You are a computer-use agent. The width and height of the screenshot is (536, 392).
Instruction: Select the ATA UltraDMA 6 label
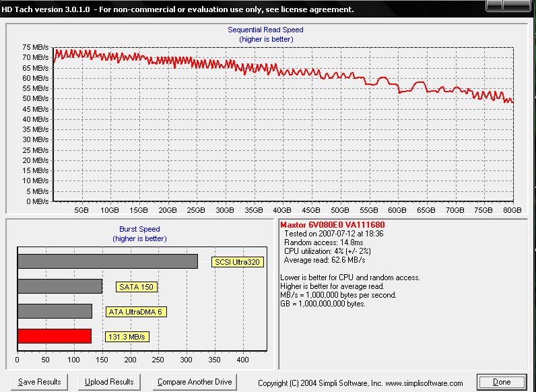pos(136,312)
